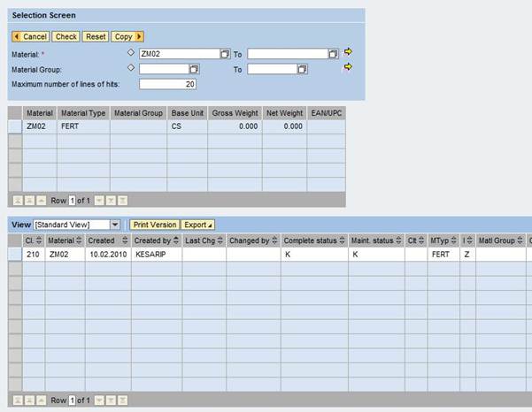
Task: Sort by Changed by column
Action: (x=274, y=240)
